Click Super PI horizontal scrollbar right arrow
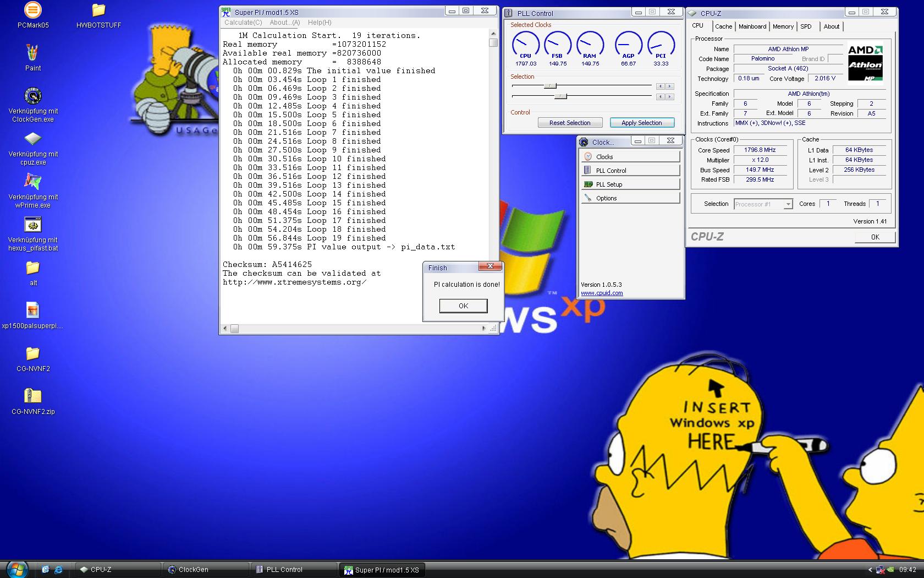924x578 pixels. pyautogui.click(x=484, y=329)
